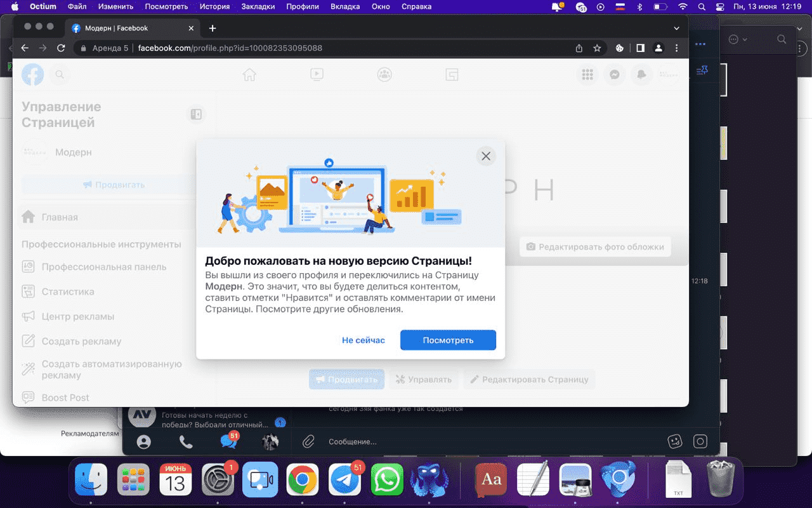Expand the tab search chevron
This screenshot has height=508, width=812.
(676, 29)
